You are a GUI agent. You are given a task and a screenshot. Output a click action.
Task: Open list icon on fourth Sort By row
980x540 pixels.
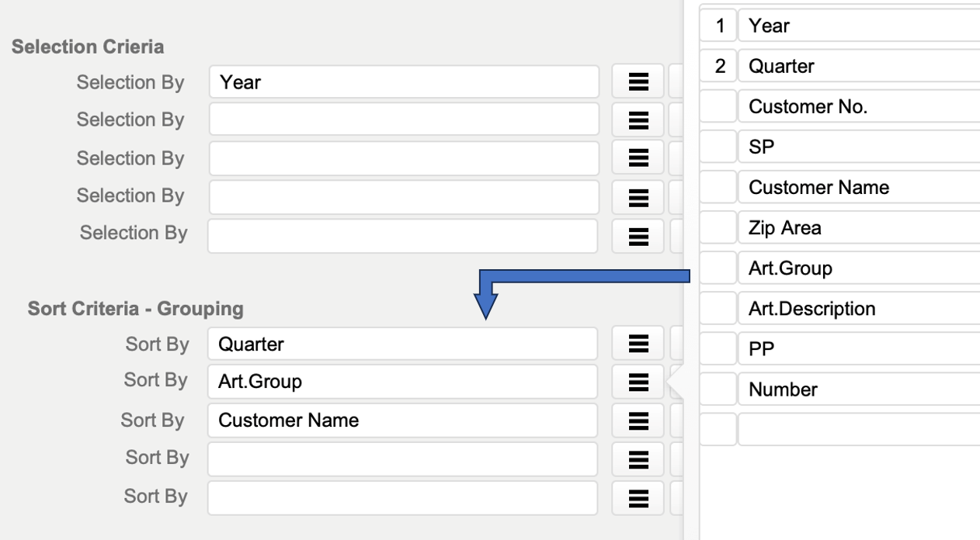(638, 459)
